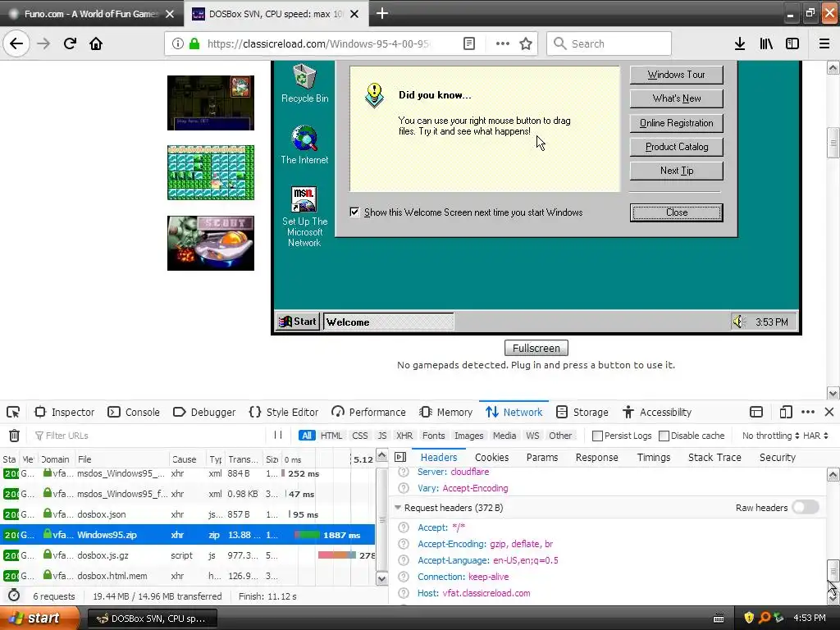Click the Filter URLs input field
The height and width of the screenshot is (630, 840).
(x=150, y=436)
